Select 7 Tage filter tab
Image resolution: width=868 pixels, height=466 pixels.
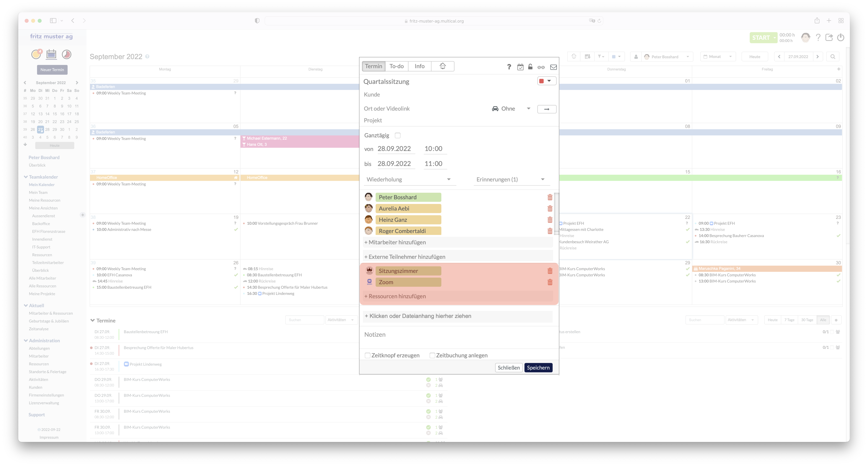(x=789, y=320)
